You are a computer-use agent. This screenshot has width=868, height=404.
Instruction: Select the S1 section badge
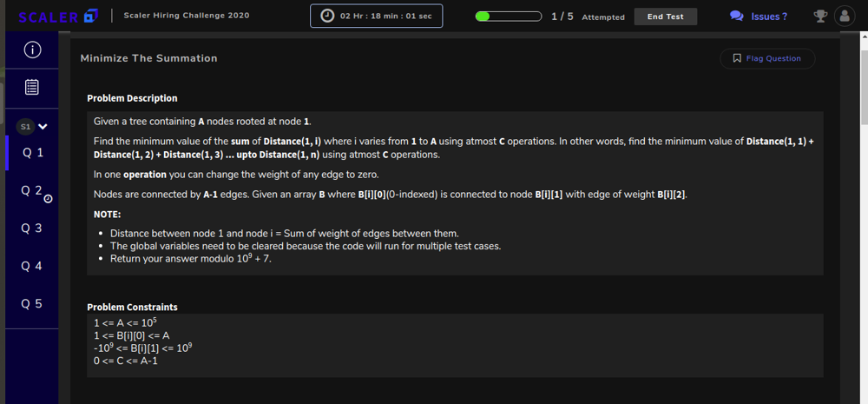[25, 126]
